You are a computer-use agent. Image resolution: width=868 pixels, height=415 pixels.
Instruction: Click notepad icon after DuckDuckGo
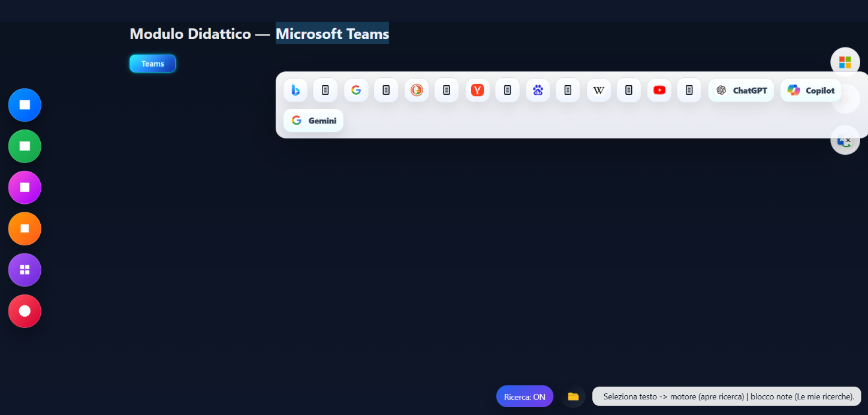pyautogui.click(x=447, y=90)
